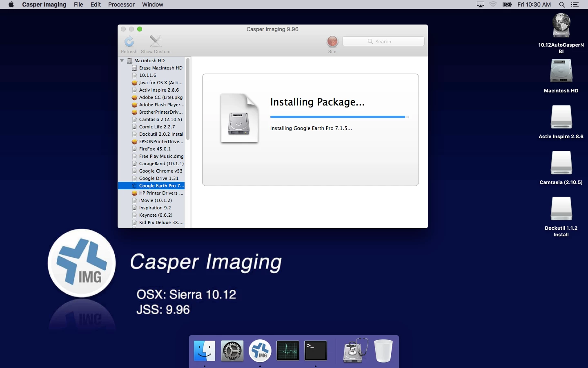This screenshot has width=588, height=368.
Task: Open System Preferences from the Dock
Action: (x=232, y=351)
